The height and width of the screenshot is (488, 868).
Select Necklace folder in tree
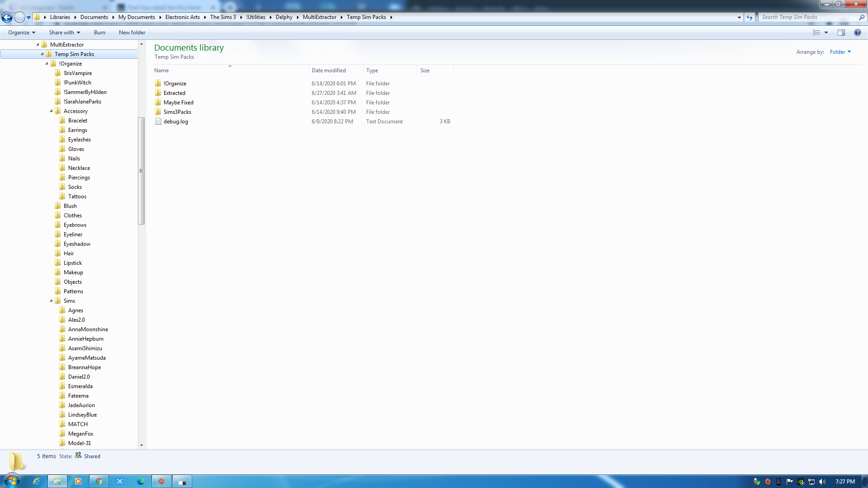[x=79, y=168]
